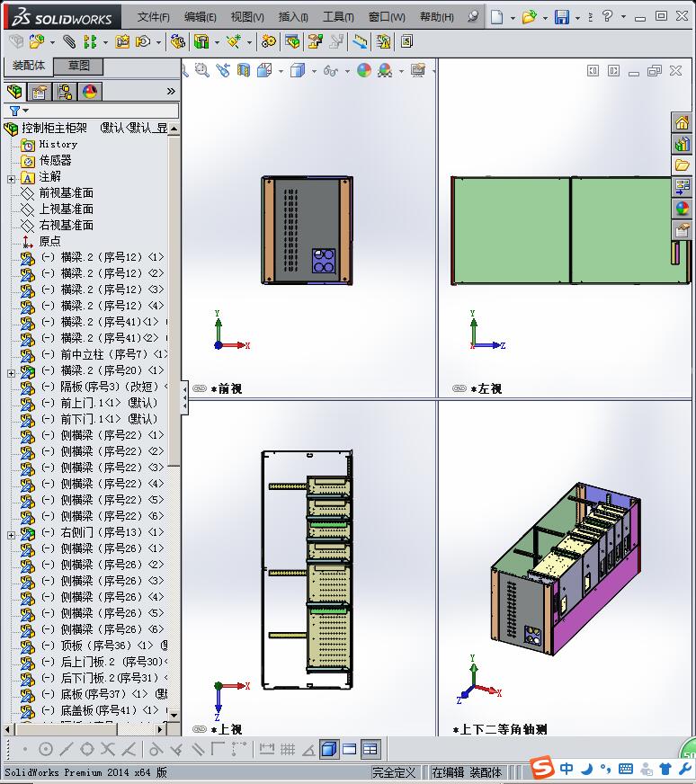This screenshot has width=696, height=784.
Task: Click the Design Library icon in task pane
Action: click(682, 145)
